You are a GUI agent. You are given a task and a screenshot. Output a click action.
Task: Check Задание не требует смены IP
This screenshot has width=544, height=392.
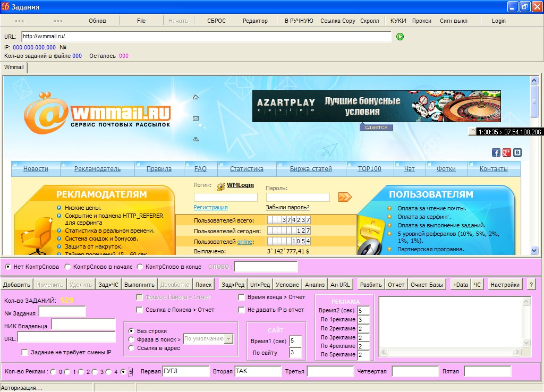pos(24,352)
